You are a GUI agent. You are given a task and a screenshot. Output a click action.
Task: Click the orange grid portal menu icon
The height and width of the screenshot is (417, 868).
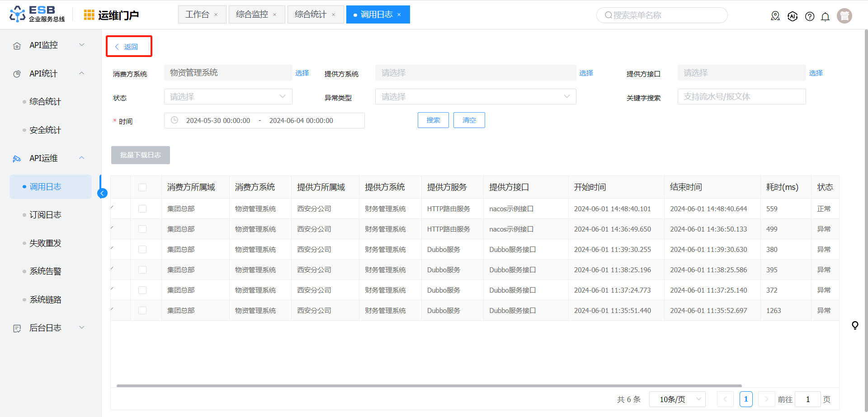point(89,15)
